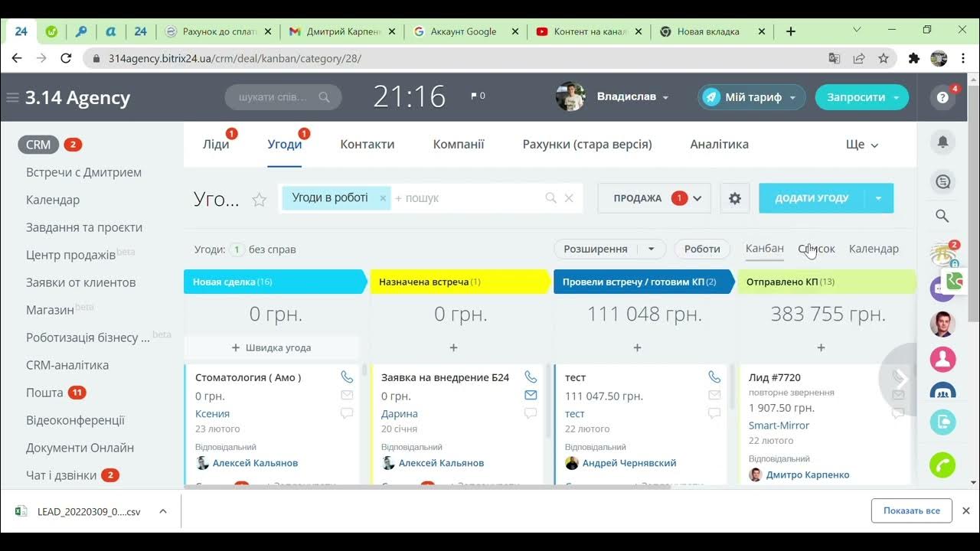Click the settings gear next to ПРОДАЖА
The height and width of the screenshot is (551, 980).
(735, 198)
